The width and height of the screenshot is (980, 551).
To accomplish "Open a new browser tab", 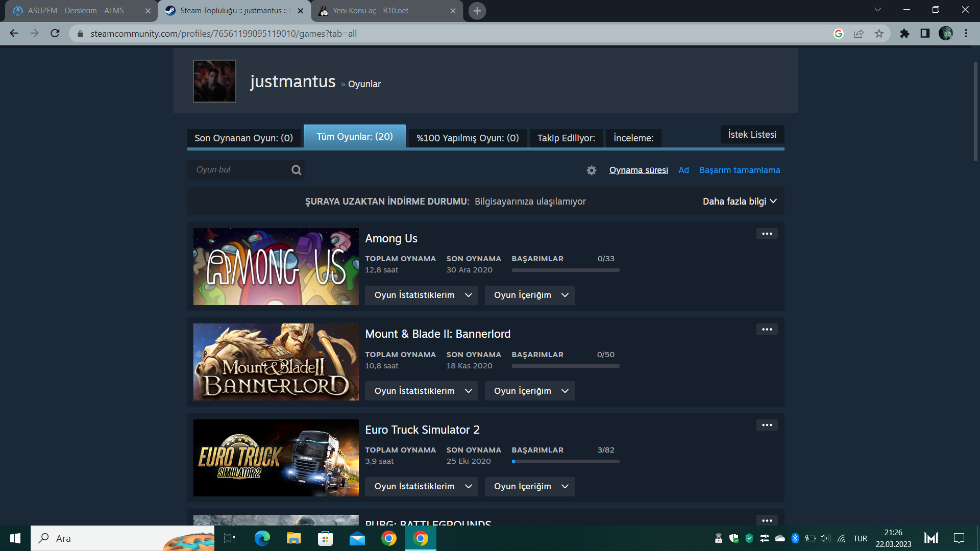I will (477, 11).
